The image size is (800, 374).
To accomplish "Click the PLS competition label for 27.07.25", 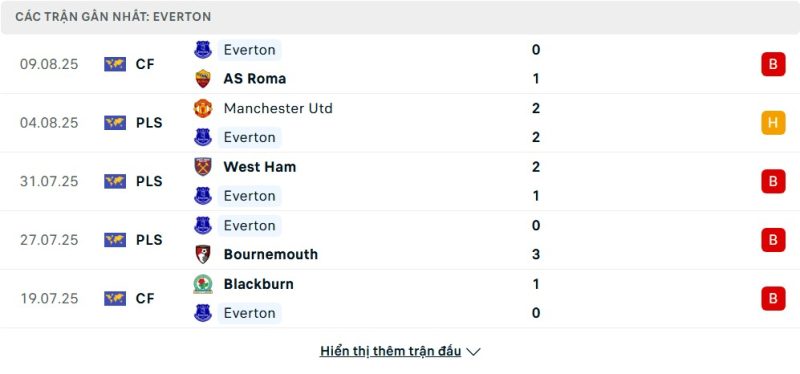I will tap(149, 240).
